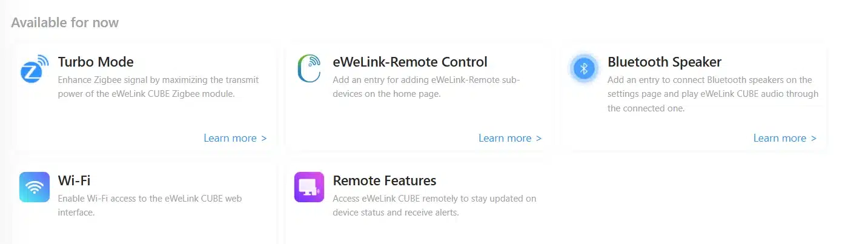Select the Bluetooth Speaker title
This screenshot has width=868, height=244.
664,62
